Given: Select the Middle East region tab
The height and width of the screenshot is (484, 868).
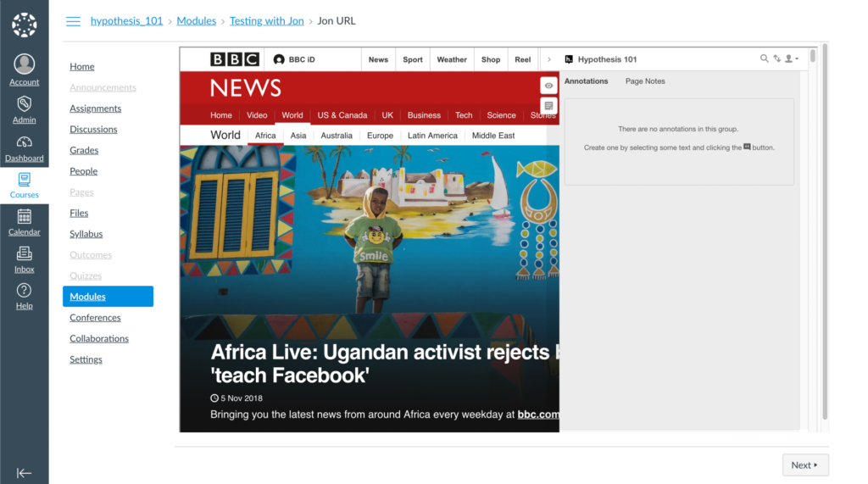Looking at the screenshot, I should coord(493,135).
